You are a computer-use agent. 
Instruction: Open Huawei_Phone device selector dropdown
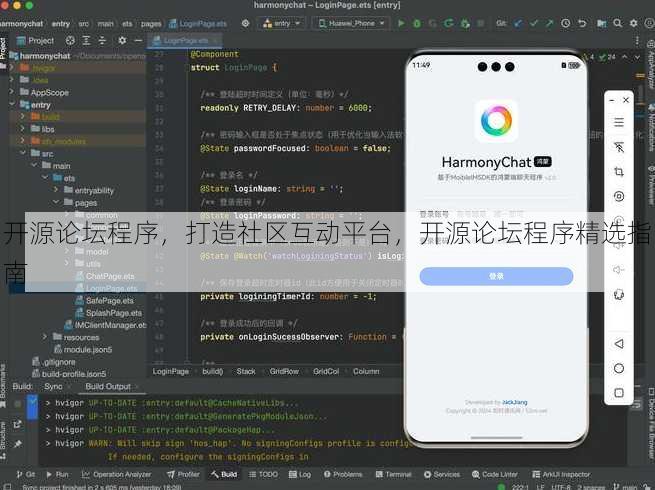click(x=351, y=23)
